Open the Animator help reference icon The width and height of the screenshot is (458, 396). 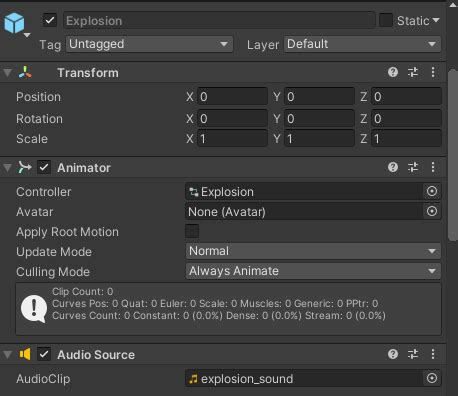[393, 167]
